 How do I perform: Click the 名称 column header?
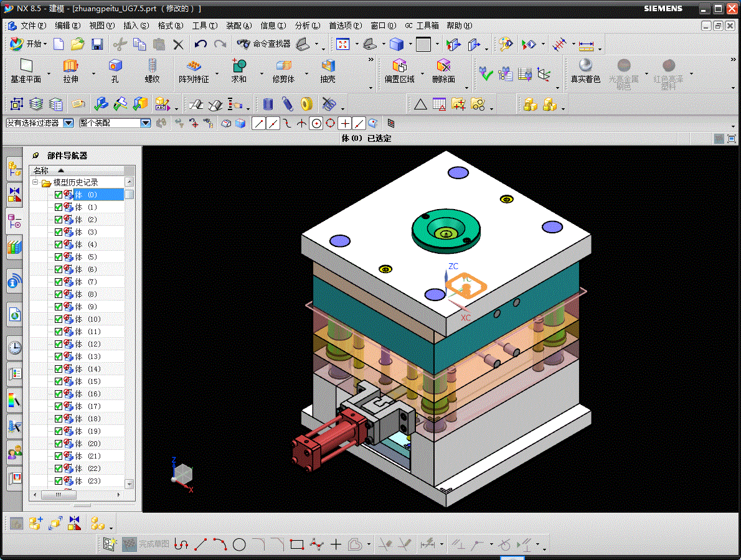[x=78, y=170]
